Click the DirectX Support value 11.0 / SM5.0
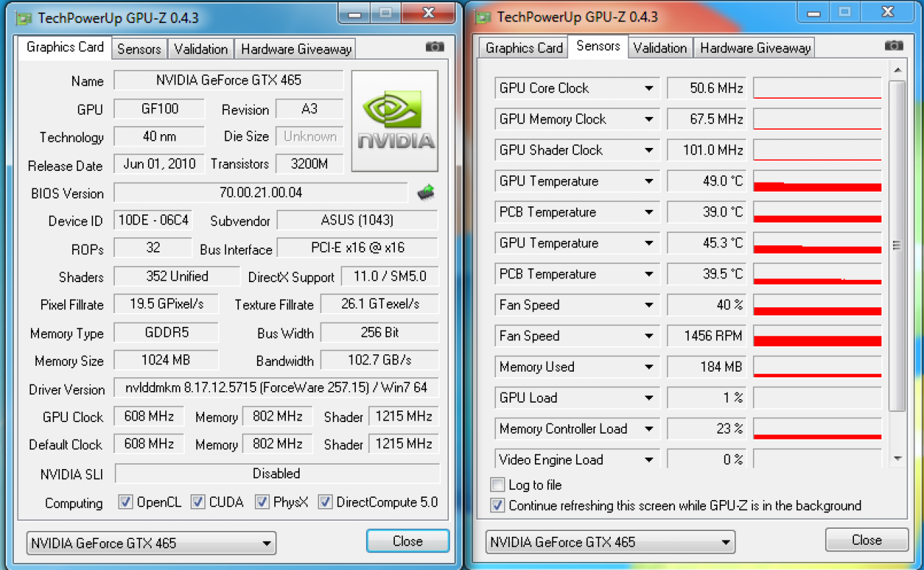 pos(389,276)
